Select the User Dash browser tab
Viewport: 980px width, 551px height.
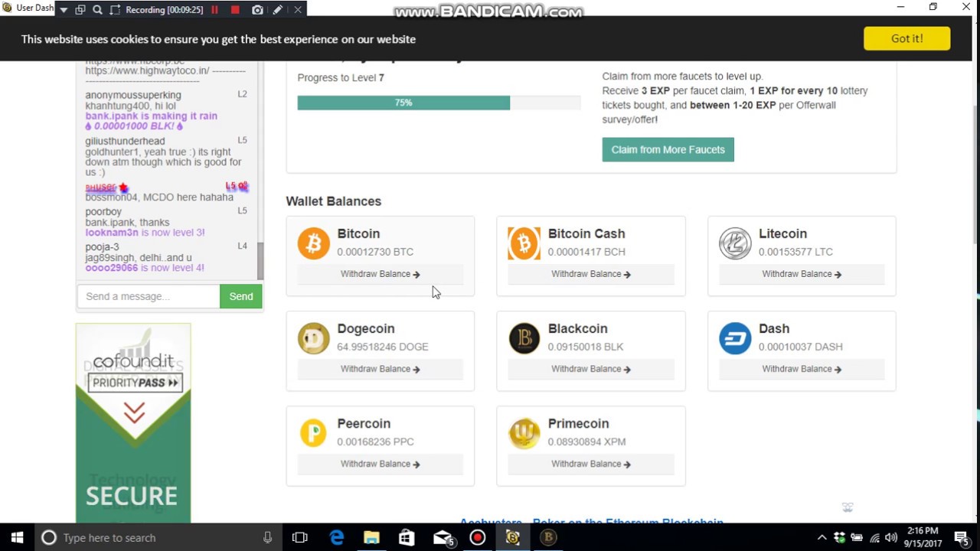click(x=28, y=8)
